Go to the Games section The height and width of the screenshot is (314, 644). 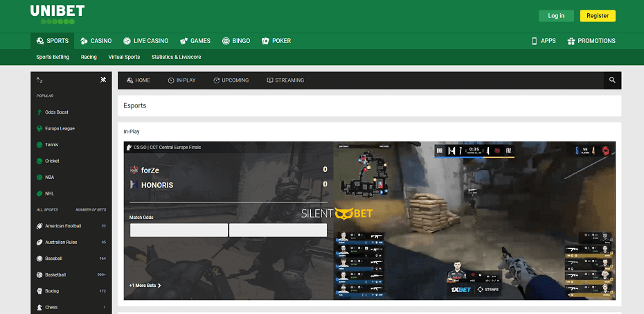tap(195, 41)
